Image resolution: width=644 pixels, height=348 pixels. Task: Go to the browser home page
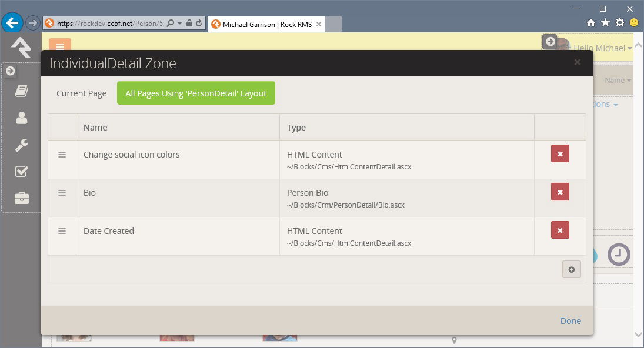pyautogui.click(x=591, y=23)
